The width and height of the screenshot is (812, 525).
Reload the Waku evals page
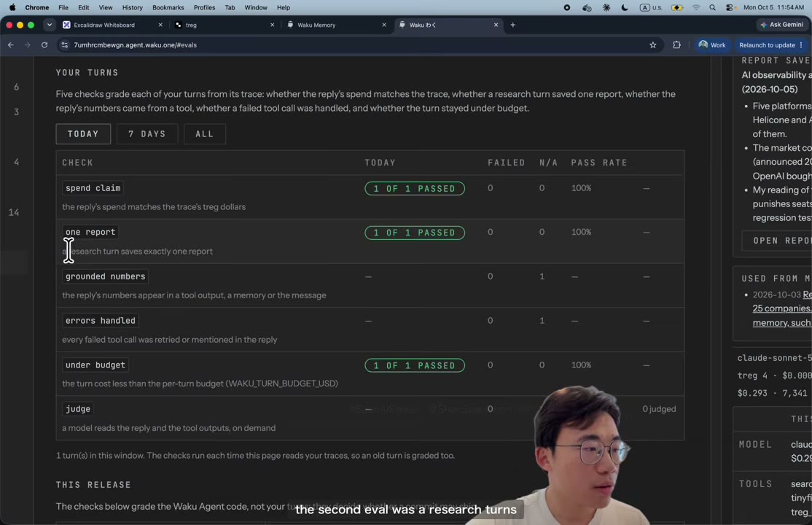(44, 45)
